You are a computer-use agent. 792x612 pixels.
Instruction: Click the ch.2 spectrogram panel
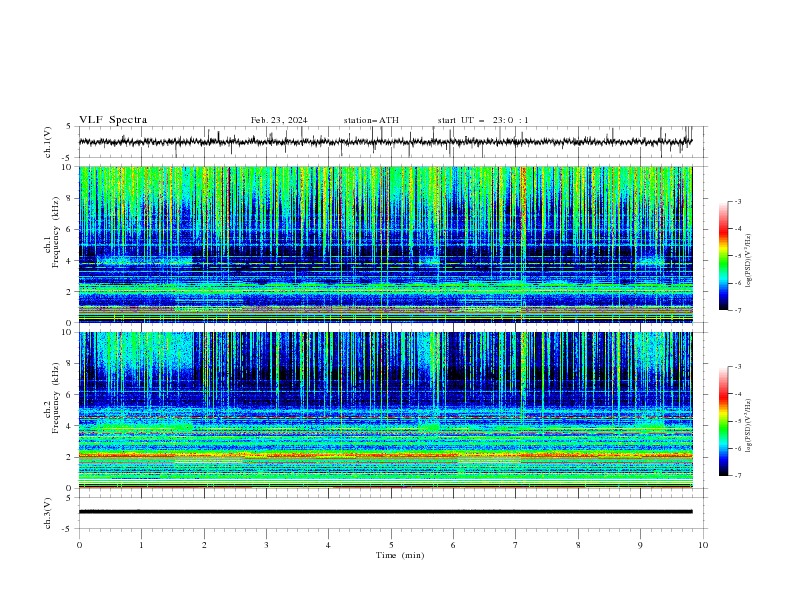click(x=385, y=410)
